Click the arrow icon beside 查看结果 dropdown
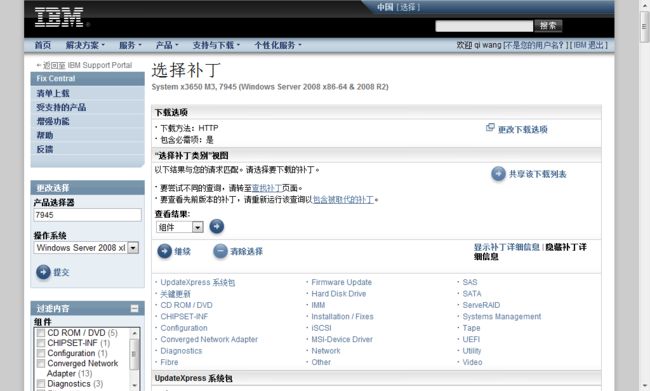This screenshot has width=650, height=391. pyautogui.click(x=216, y=226)
